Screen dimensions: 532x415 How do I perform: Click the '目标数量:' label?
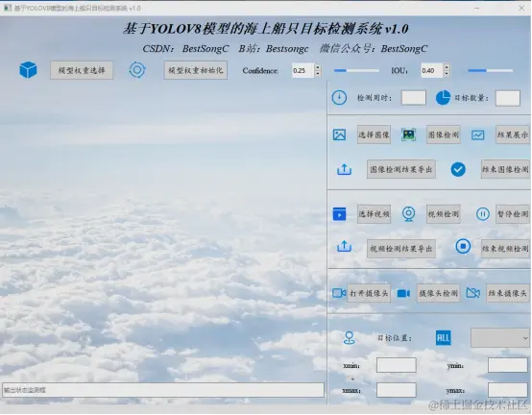tap(472, 98)
